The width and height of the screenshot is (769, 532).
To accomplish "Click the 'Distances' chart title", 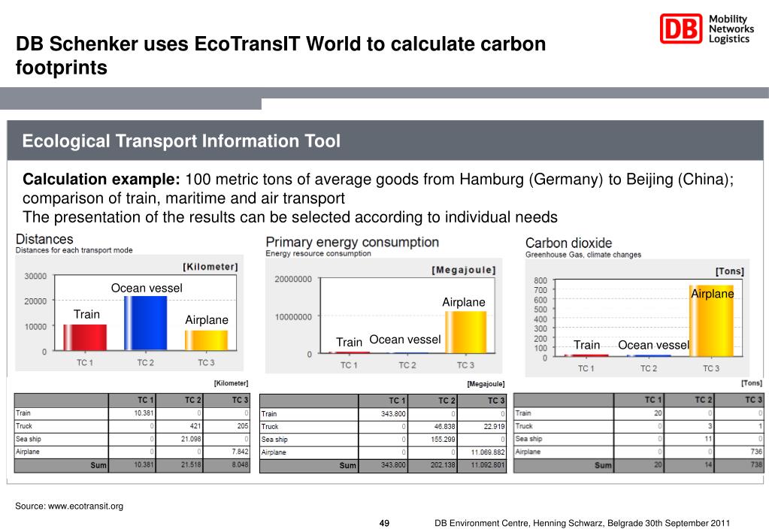I will pos(44,239).
